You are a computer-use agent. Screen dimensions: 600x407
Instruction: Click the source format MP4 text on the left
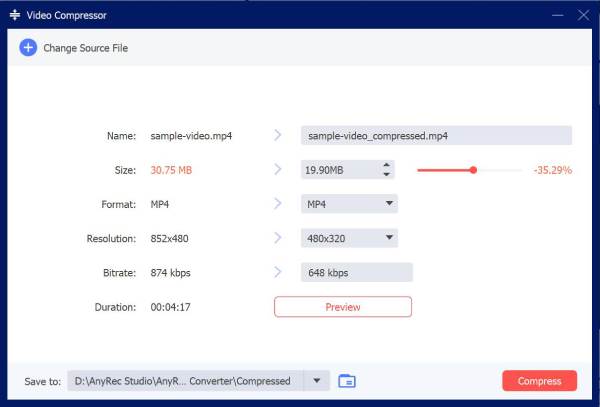160,204
